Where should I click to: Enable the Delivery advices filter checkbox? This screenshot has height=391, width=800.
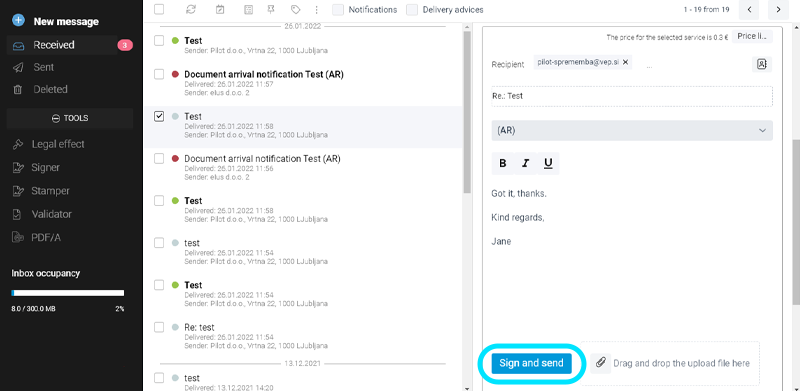(412, 9)
